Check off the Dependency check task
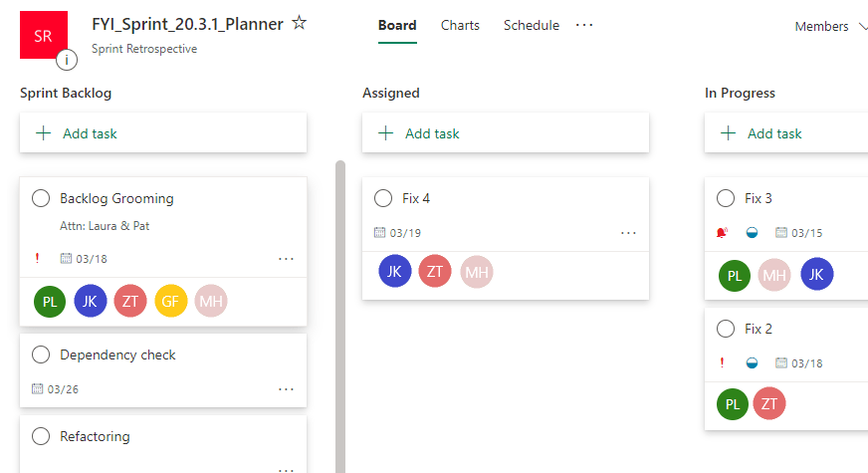The height and width of the screenshot is (473, 868). point(41,355)
